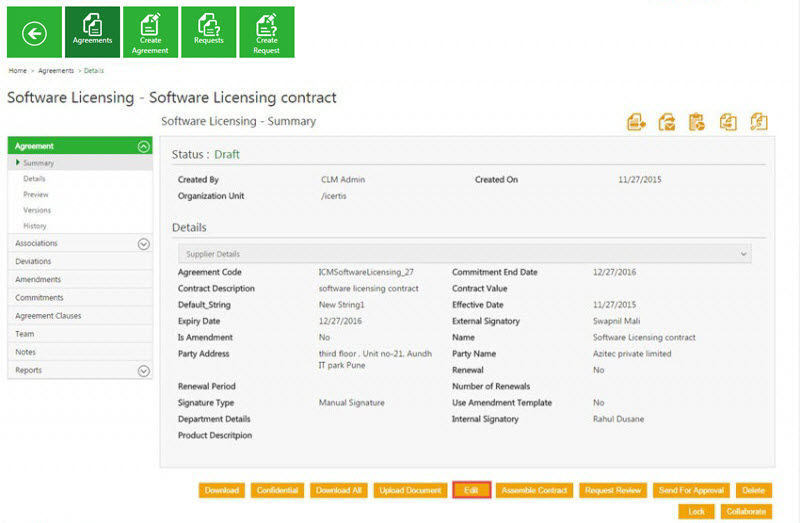Click the Delete button
Viewport: 800px width, 523px height.
pyautogui.click(x=754, y=490)
